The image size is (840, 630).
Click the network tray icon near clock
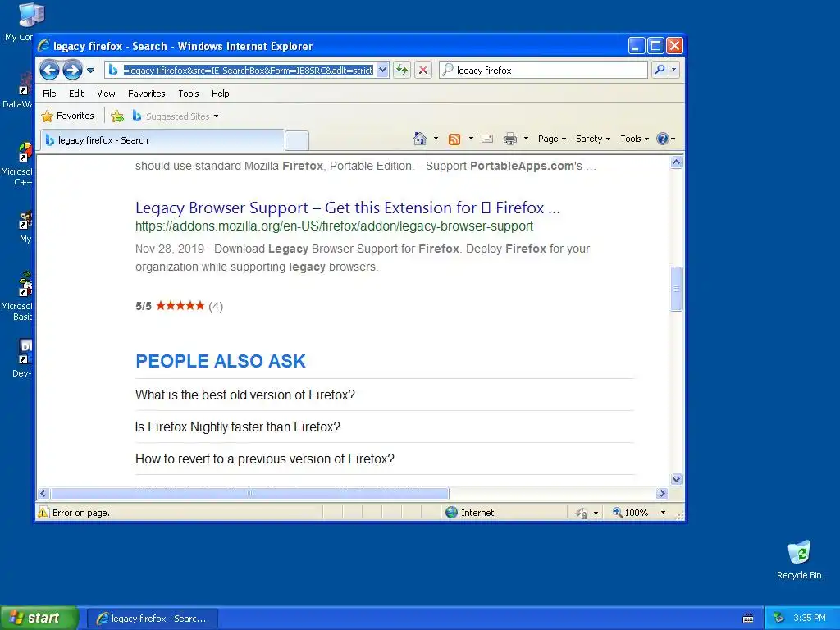click(779, 619)
